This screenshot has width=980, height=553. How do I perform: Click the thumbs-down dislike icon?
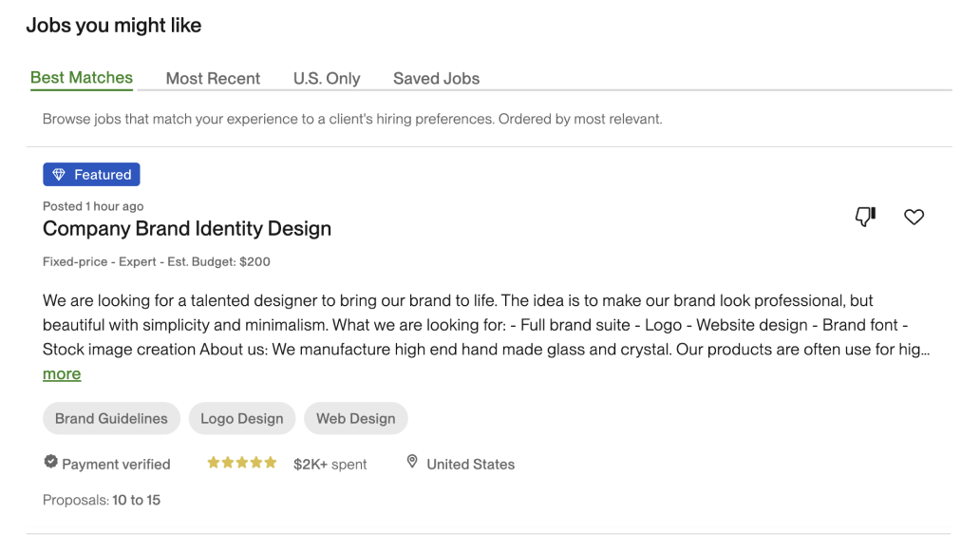(x=865, y=217)
